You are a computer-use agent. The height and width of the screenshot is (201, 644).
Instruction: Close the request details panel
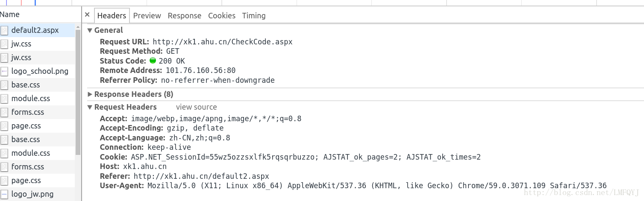coord(87,15)
